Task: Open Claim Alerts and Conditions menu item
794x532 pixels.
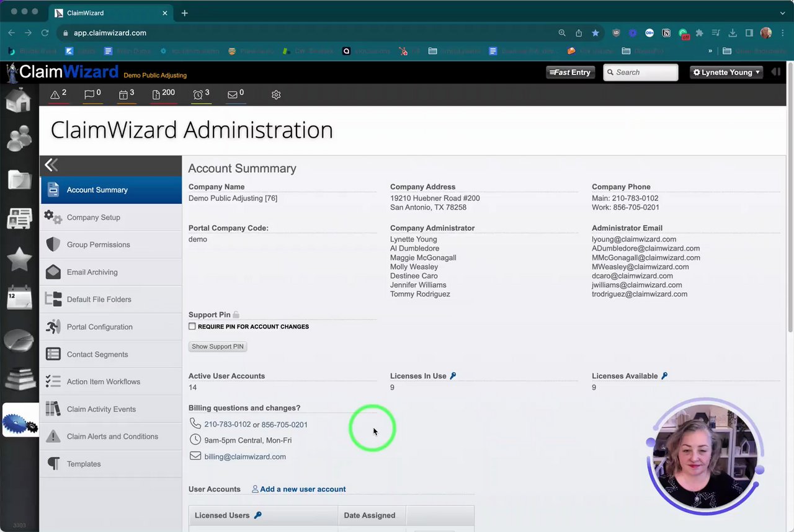Action: (111, 437)
